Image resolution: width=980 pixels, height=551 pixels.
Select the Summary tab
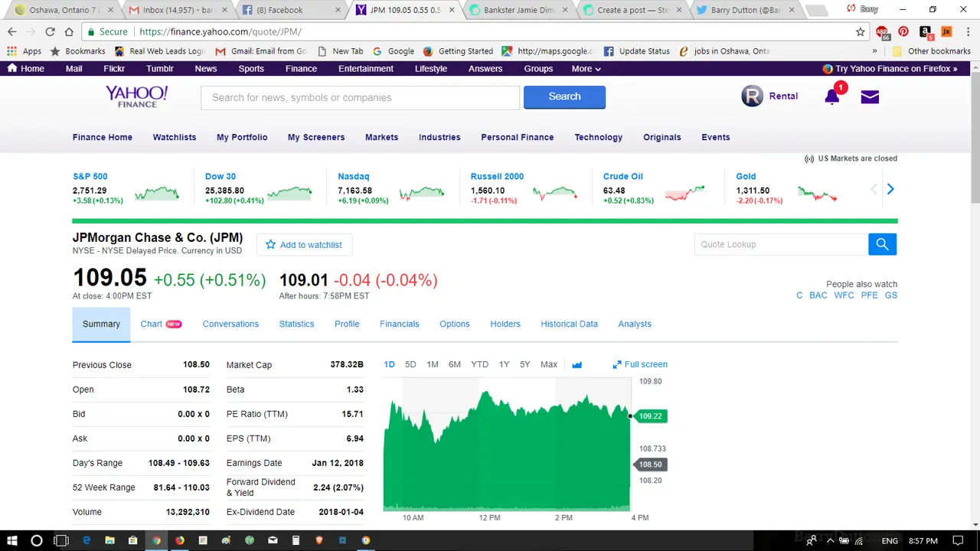101,324
